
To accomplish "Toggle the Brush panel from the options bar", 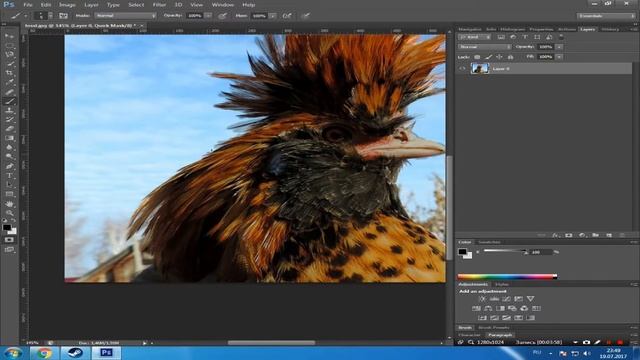I will coord(63,16).
